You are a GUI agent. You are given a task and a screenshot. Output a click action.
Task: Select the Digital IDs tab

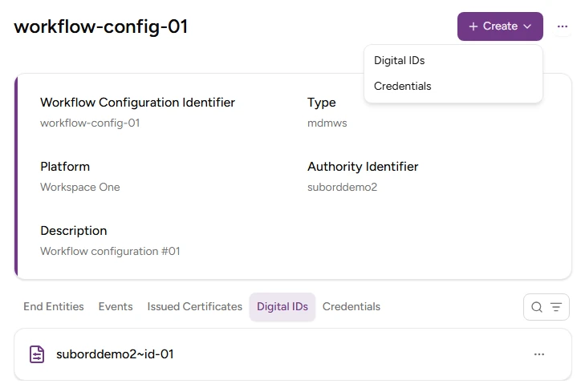click(282, 307)
